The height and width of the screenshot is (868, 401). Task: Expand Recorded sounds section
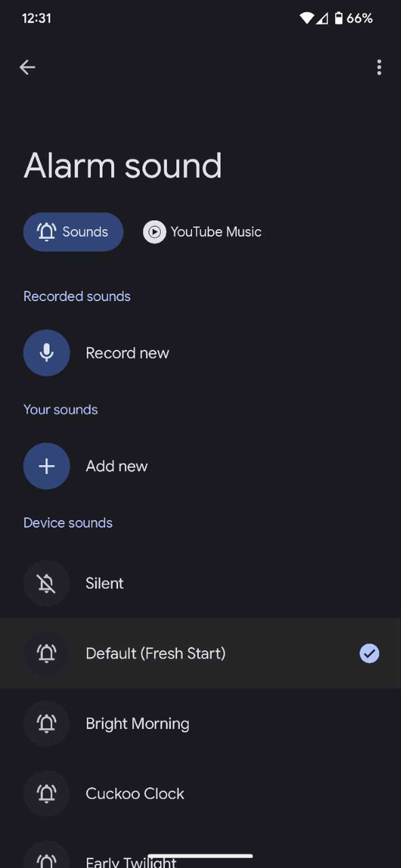click(76, 296)
